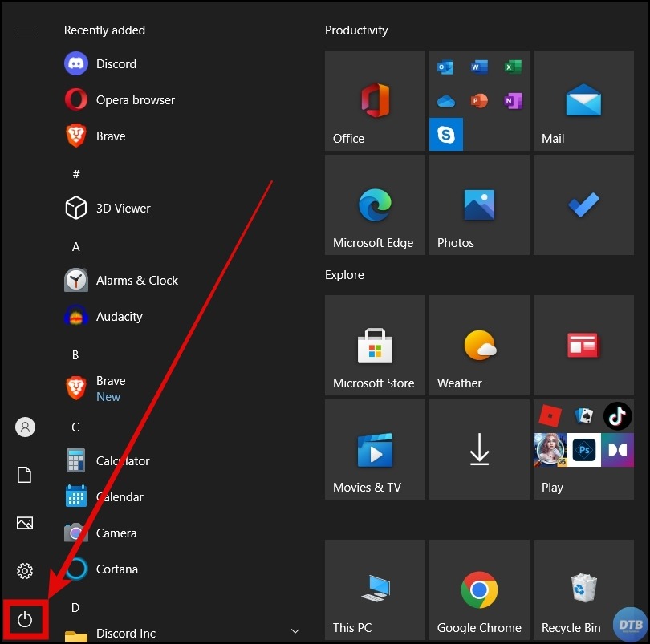
Task: Open the Microsoft Edge tile
Action: click(375, 205)
